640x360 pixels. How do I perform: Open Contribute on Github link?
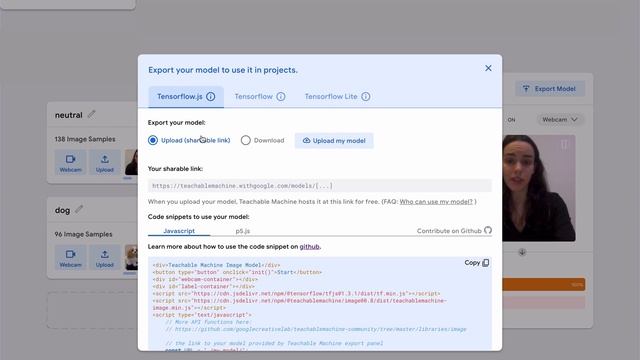pyautogui.click(x=454, y=231)
